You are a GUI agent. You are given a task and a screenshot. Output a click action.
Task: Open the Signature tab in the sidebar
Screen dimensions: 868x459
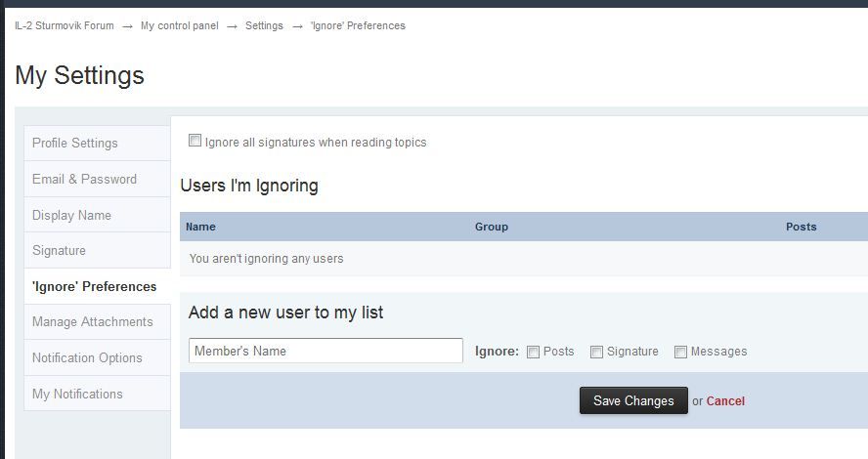59,250
